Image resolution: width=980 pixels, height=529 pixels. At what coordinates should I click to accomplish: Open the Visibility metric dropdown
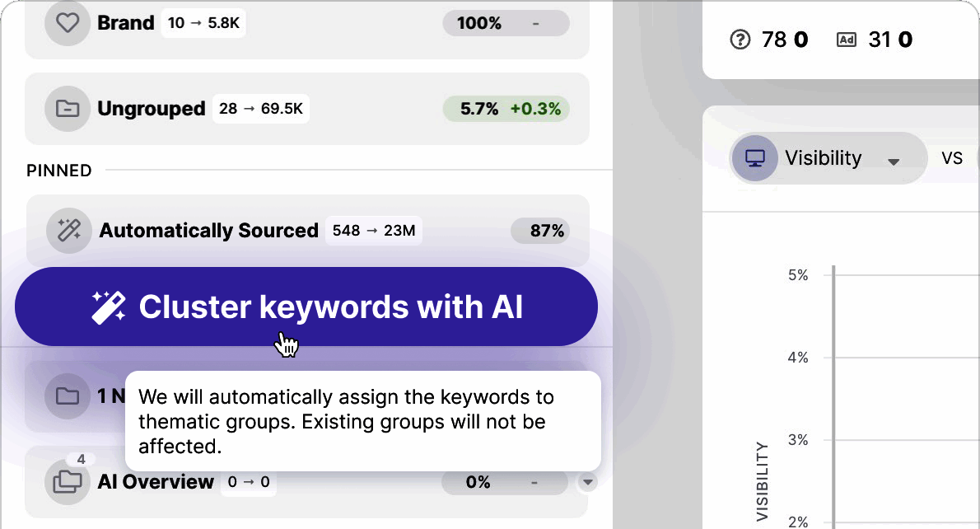coord(893,161)
